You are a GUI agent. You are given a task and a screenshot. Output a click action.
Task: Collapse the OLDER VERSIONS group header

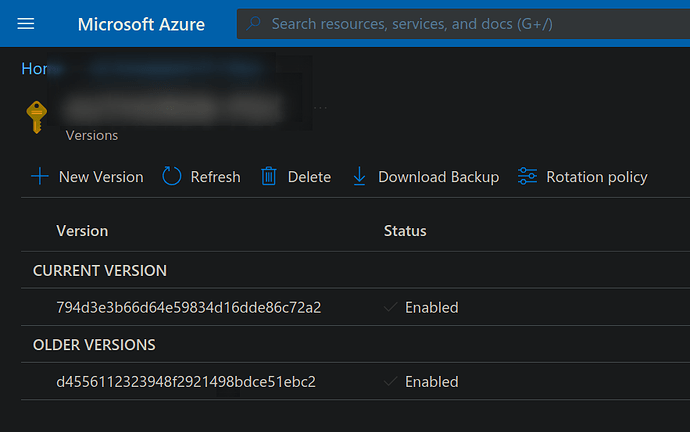(94, 345)
